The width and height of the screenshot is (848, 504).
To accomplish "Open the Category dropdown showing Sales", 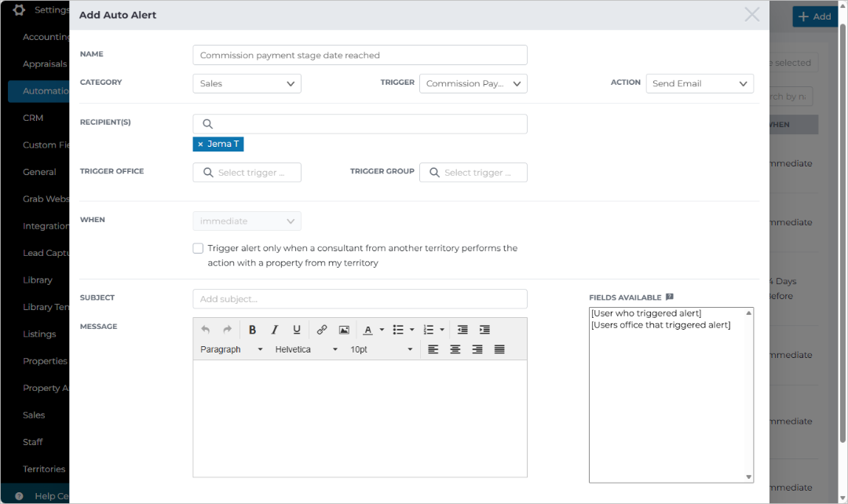I will (x=247, y=83).
